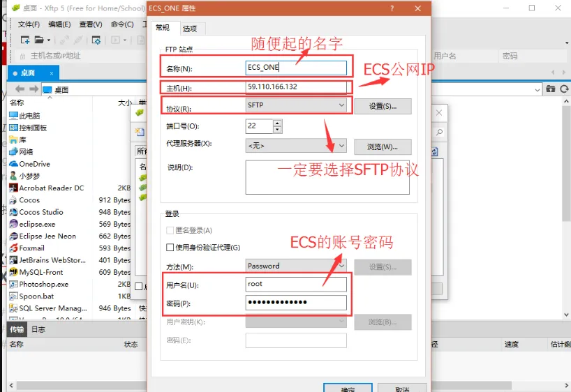The height and width of the screenshot is (392, 571).
Task: Click the Foxmail shortcut icon
Action: [x=13, y=248]
